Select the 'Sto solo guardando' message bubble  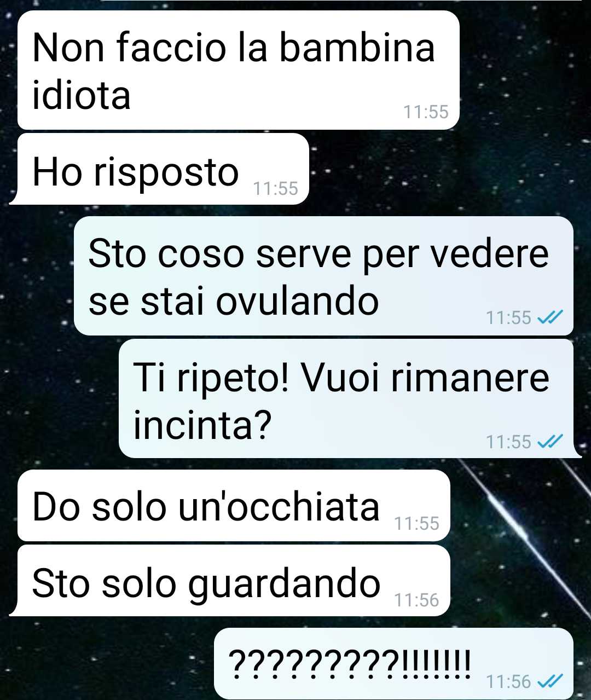[x=234, y=581]
